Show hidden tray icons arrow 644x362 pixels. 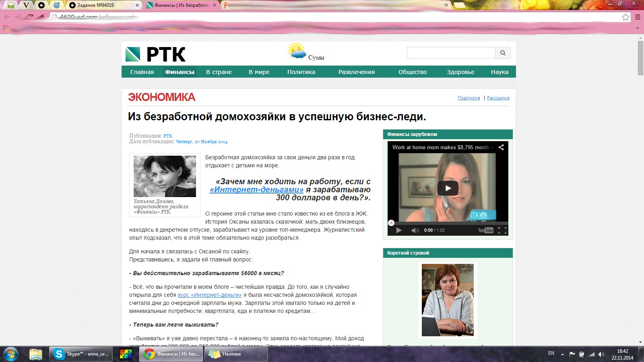(562, 354)
